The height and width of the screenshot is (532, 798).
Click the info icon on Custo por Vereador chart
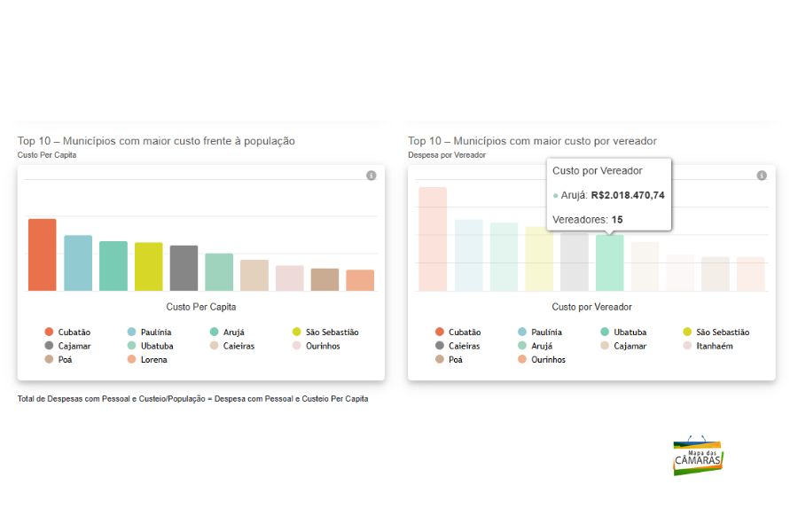[x=762, y=176]
